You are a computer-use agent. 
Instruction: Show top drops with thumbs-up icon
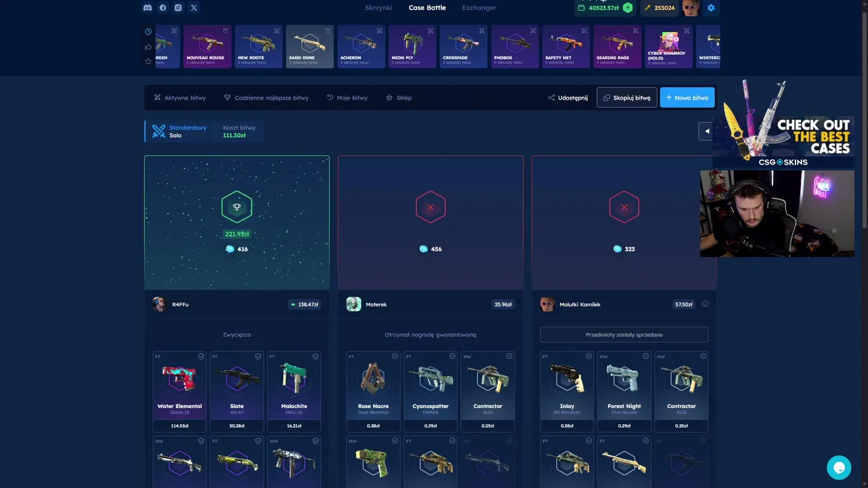(149, 46)
